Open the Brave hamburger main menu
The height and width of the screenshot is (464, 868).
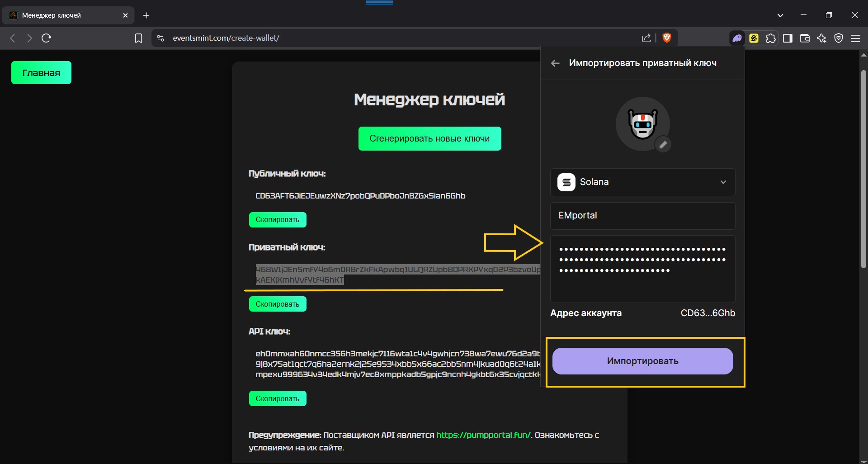(x=855, y=38)
